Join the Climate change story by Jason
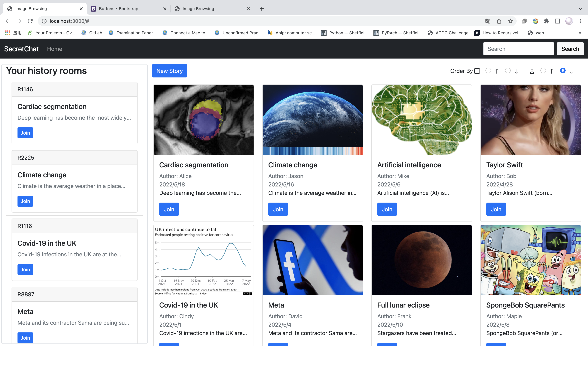Screen dimensions: 588x368 (278, 209)
